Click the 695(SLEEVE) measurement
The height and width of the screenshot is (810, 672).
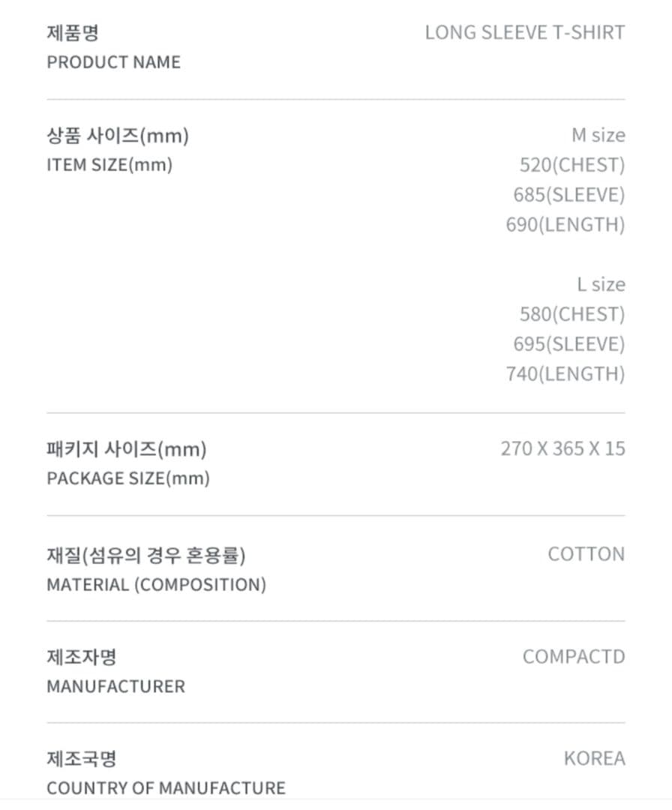[x=568, y=344]
